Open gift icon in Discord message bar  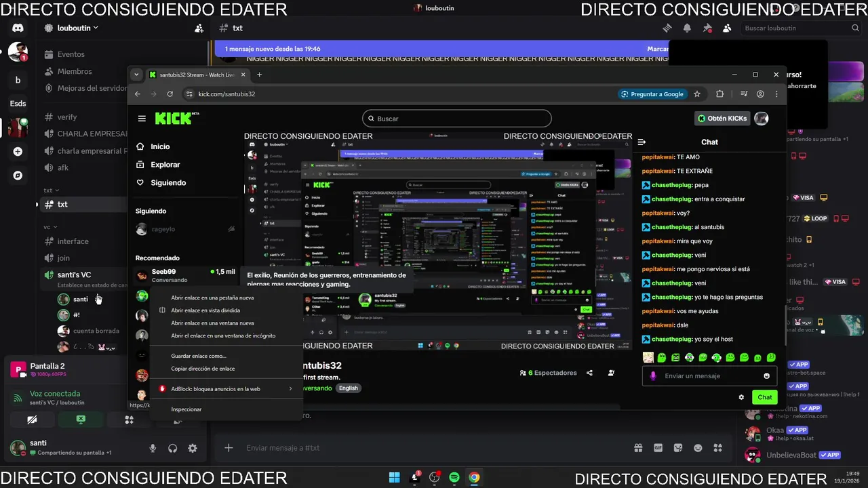click(638, 448)
